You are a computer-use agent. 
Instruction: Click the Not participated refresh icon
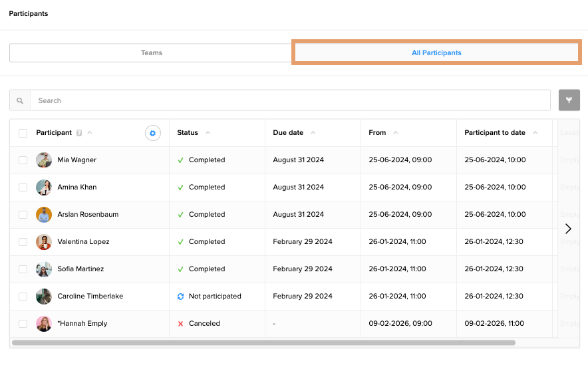pos(180,297)
